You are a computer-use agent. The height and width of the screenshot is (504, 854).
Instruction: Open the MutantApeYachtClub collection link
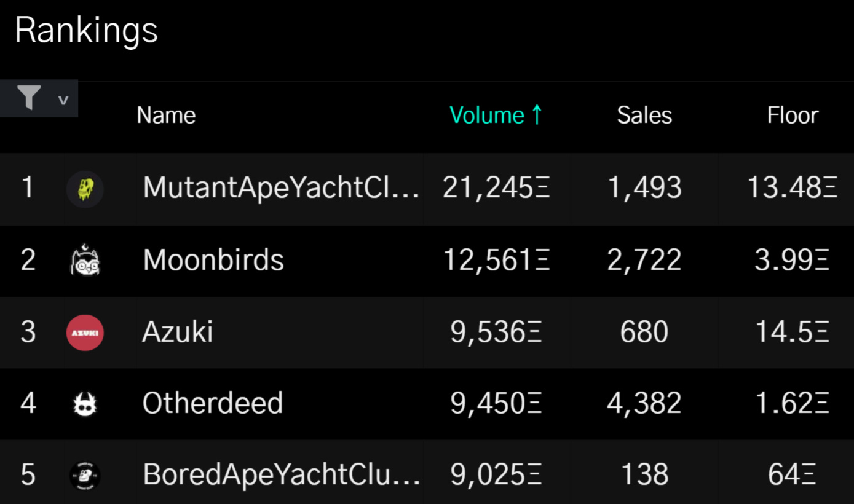tap(281, 187)
